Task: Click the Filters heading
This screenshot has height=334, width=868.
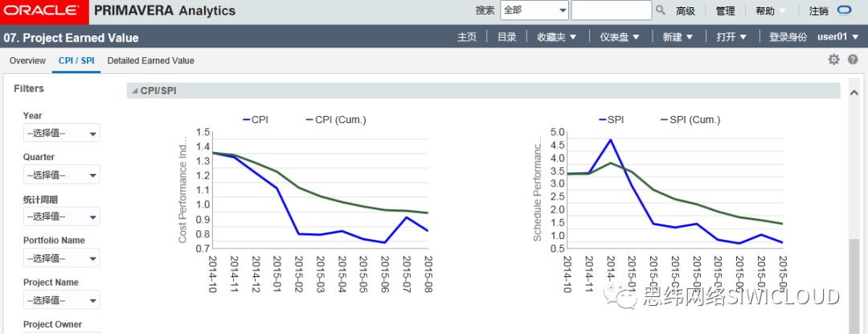Action: pyautogui.click(x=29, y=89)
